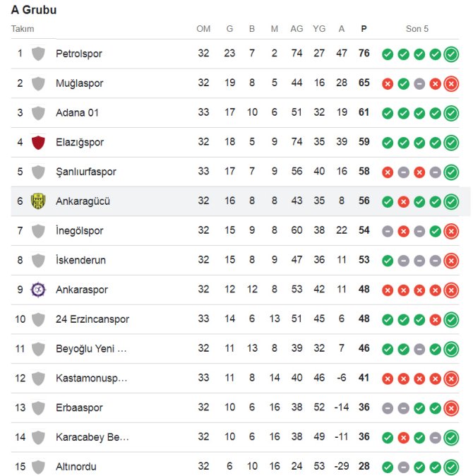Click Şanlıurfaspor's first red loss result icon
Screen dimensions: 473x476
pos(388,172)
